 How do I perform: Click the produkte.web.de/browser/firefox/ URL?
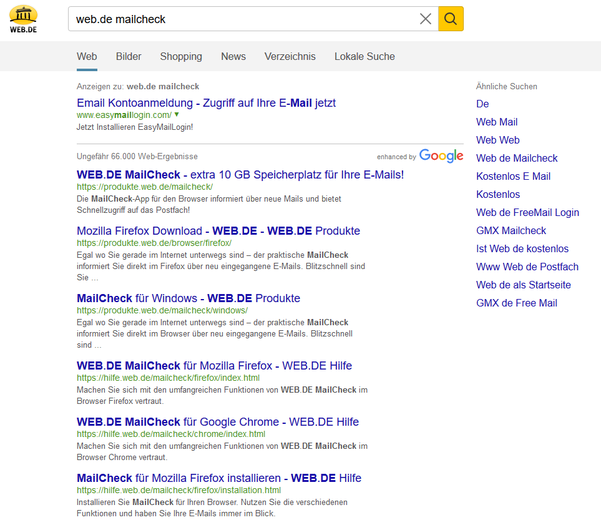point(154,243)
